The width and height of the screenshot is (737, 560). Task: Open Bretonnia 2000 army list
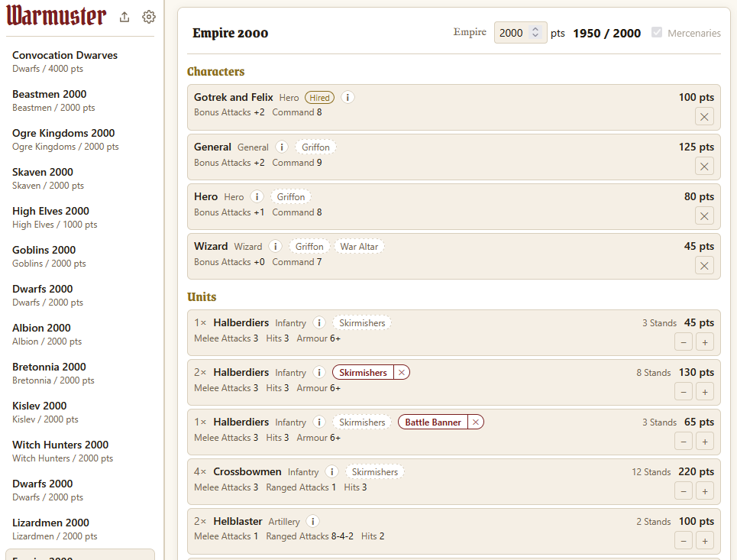[x=80, y=374]
